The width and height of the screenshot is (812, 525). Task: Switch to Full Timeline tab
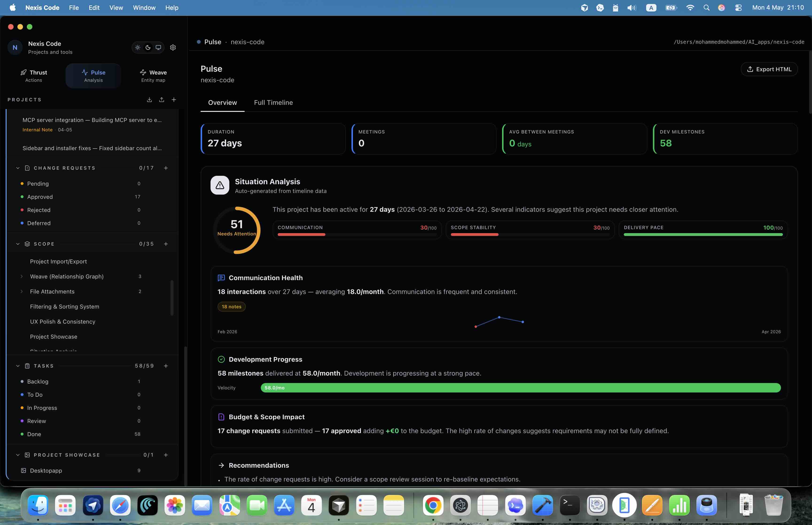(x=273, y=103)
